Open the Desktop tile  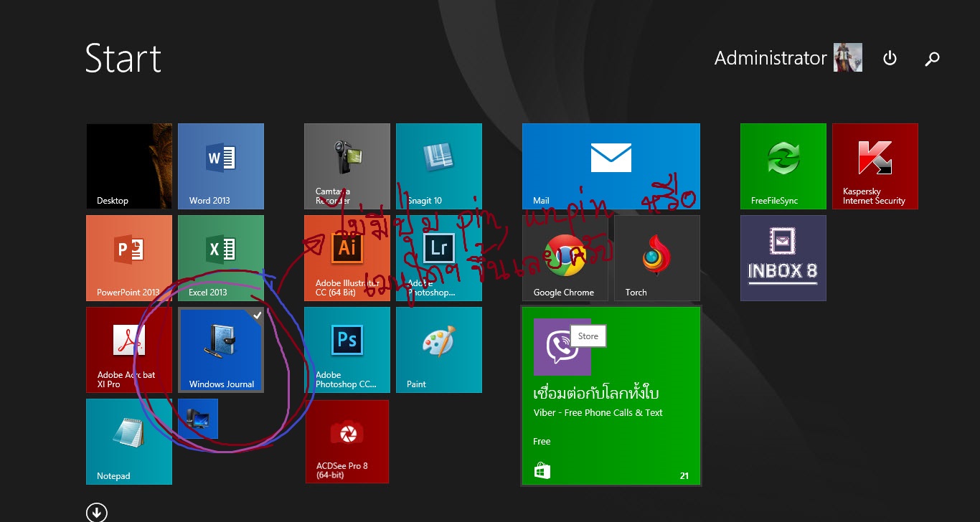click(129, 166)
